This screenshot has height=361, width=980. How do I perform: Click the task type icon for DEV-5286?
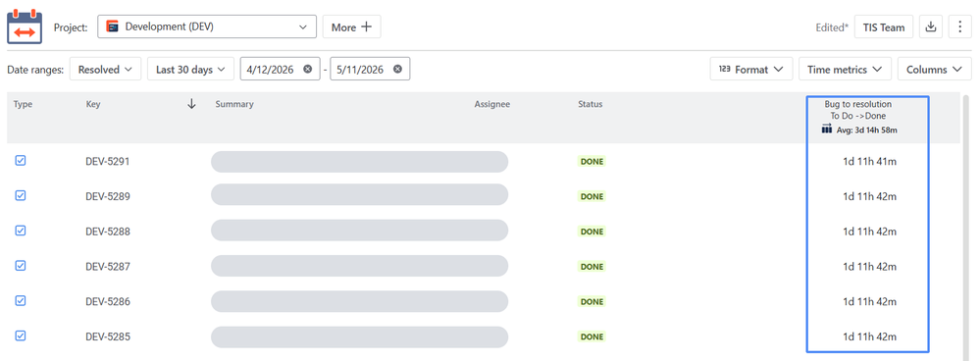(x=20, y=300)
